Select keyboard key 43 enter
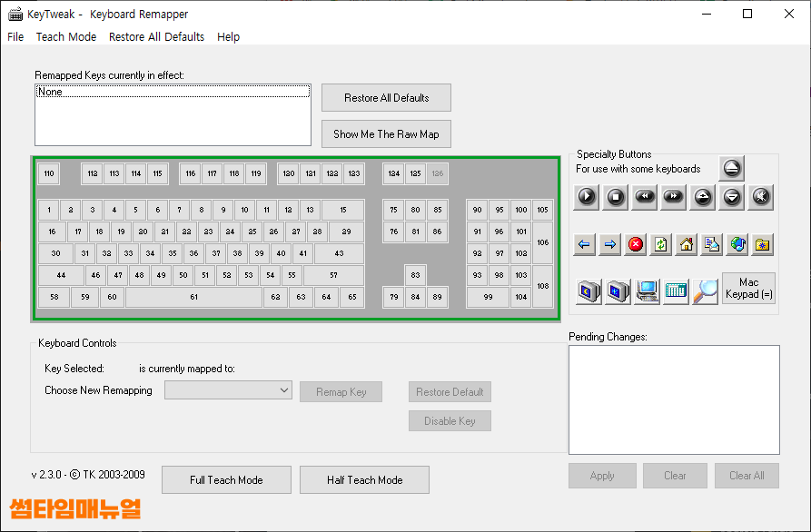Viewport: 811px width, 532px height. point(339,253)
